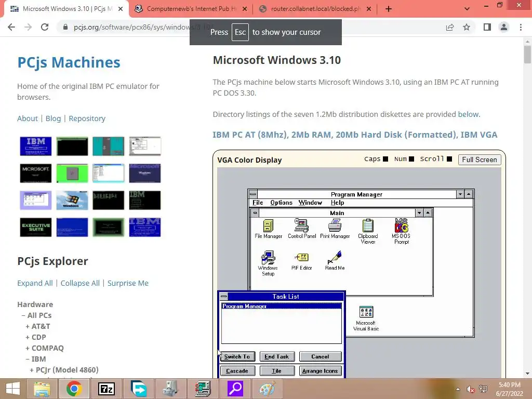532x399 pixels.
Task: Open the File menu in Program Manager
Action: coord(258,203)
